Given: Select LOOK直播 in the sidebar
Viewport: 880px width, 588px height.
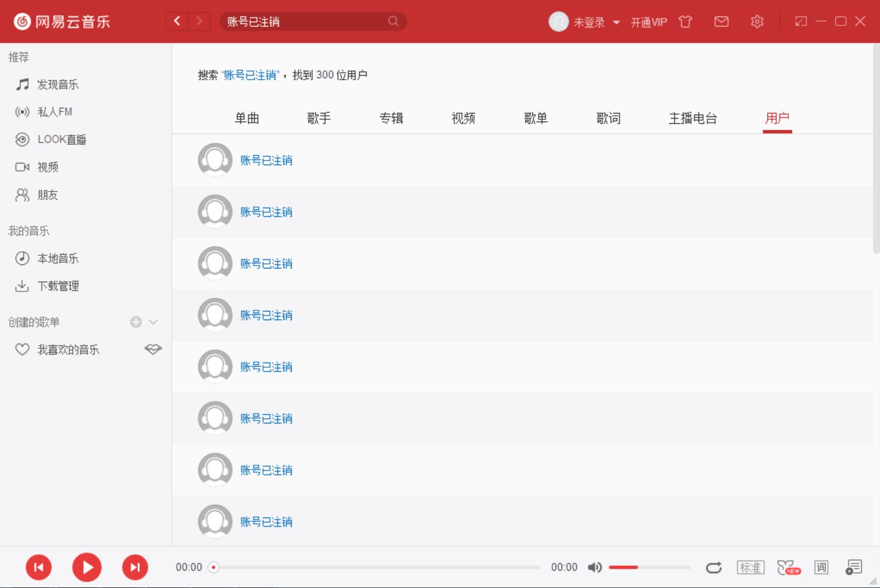Looking at the screenshot, I should [x=62, y=139].
